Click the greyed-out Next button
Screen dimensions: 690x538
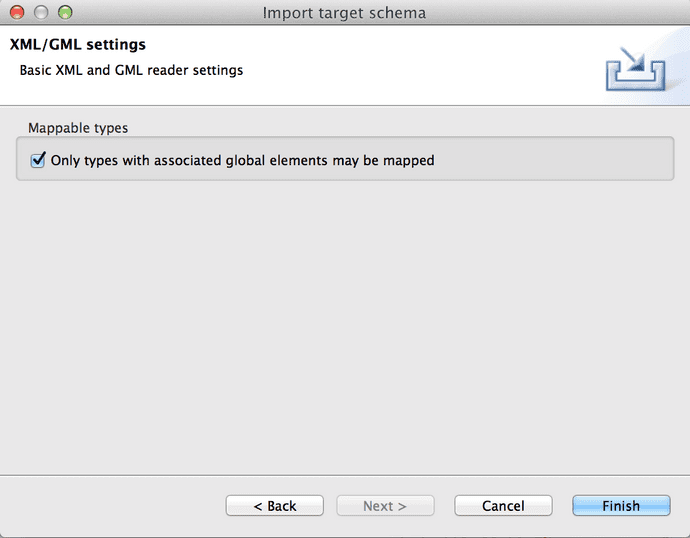point(385,506)
